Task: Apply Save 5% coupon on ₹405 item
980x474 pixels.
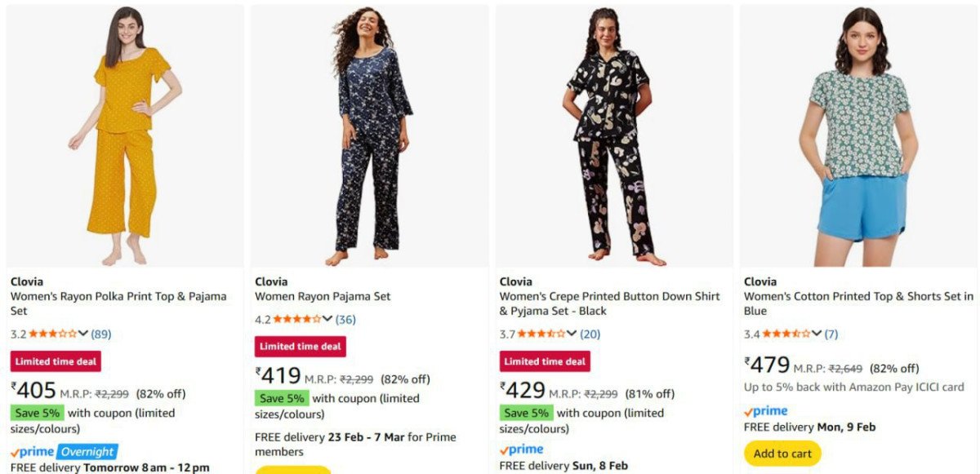Action: [37, 413]
